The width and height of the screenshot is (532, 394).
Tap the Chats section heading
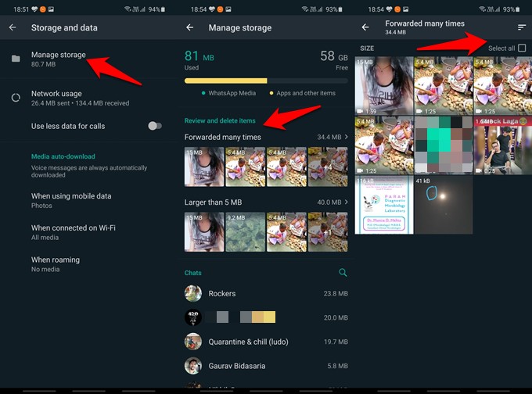[x=192, y=273]
